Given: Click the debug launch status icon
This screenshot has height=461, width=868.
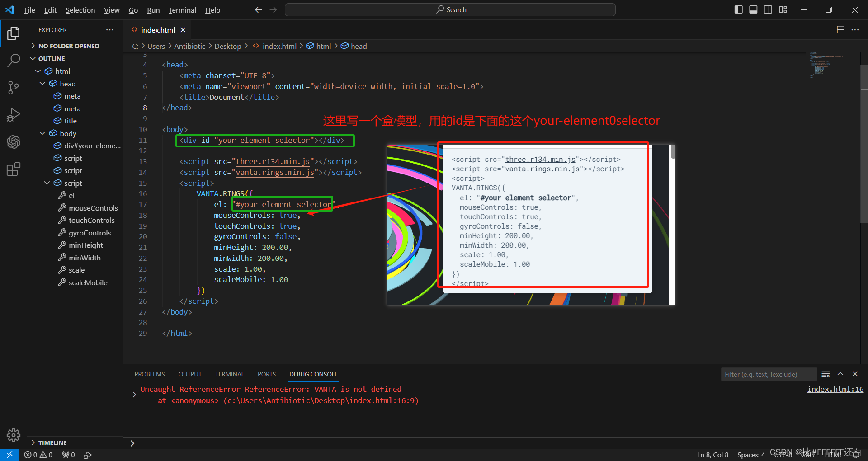Looking at the screenshot, I should [88, 455].
